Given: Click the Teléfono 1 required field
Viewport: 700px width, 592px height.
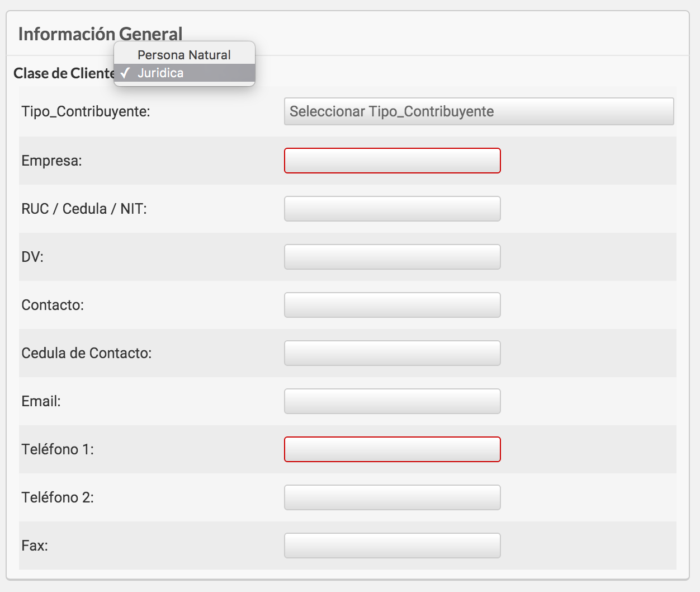Looking at the screenshot, I should (392, 449).
